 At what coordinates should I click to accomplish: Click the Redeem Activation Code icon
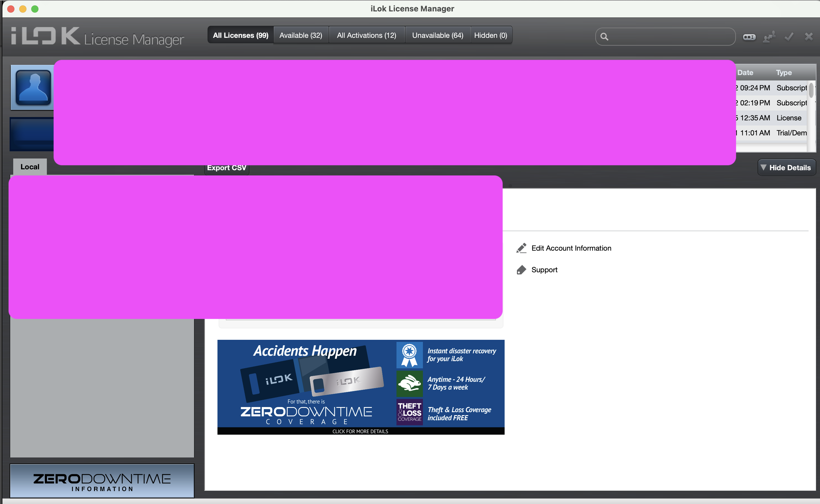pyautogui.click(x=749, y=37)
